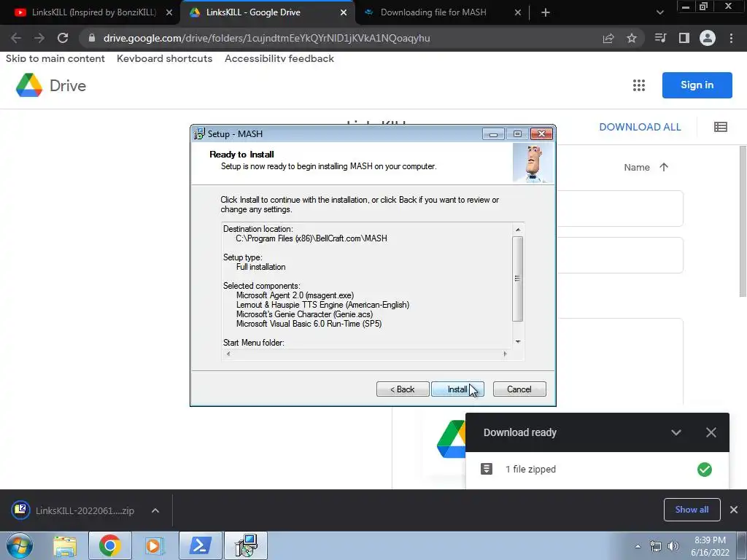Click the share page icon
The height and width of the screenshot is (560, 747).
point(608,38)
